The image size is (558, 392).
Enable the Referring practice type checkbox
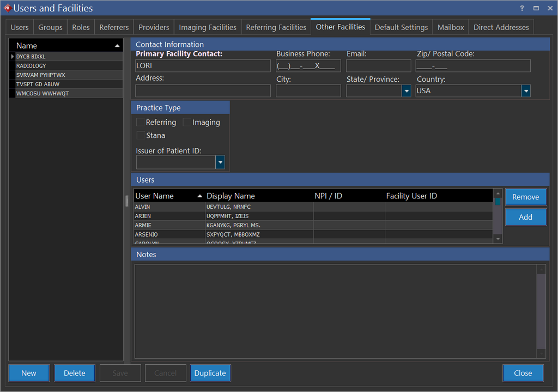tap(141, 123)
